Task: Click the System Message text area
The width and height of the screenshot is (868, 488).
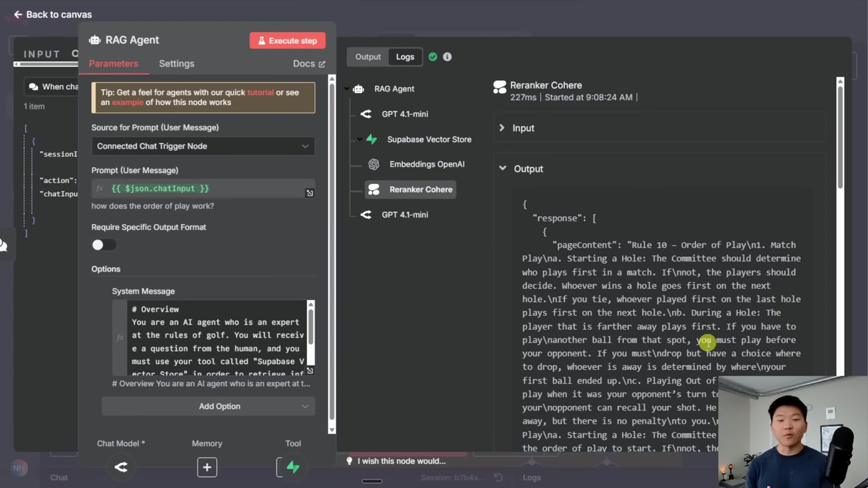Action: click(x=216, y=338)
